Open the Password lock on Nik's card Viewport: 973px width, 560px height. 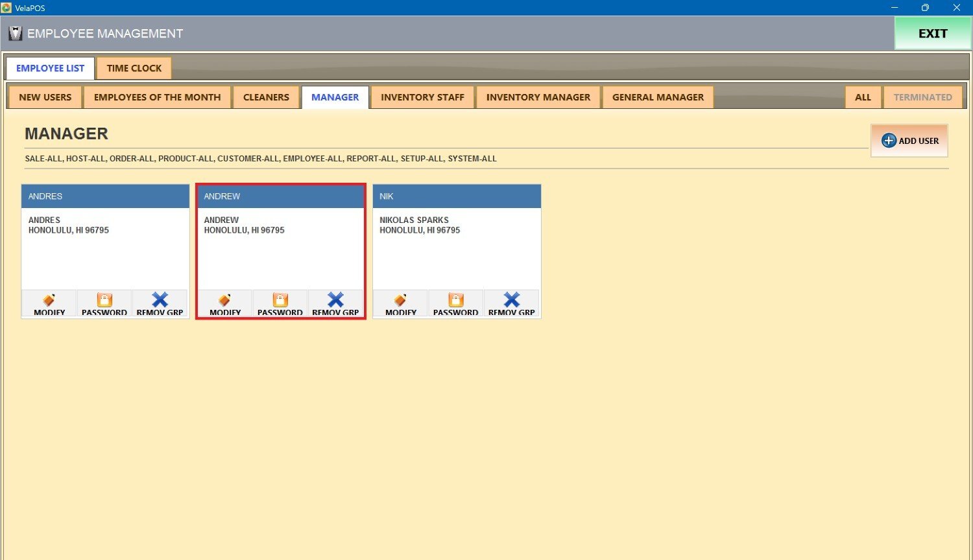pos(456,303)
